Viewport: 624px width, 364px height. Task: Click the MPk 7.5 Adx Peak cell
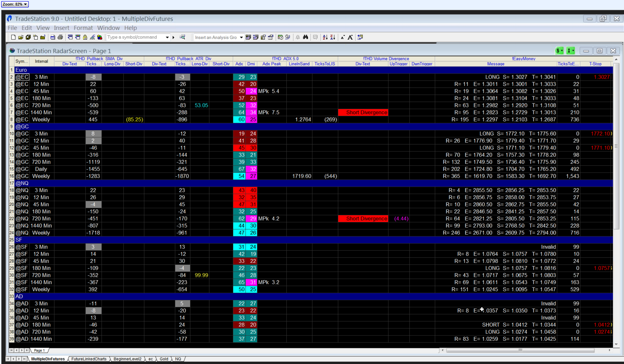coord(271,113)
